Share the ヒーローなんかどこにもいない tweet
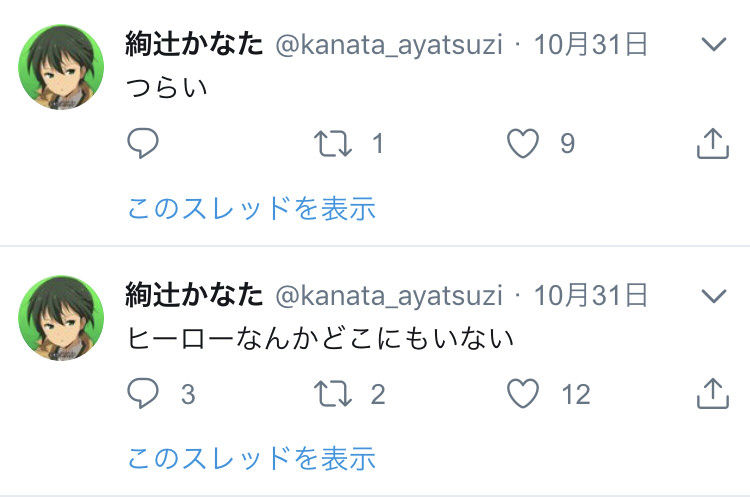Viewport: 750px width, 497px height. (713, 393)
